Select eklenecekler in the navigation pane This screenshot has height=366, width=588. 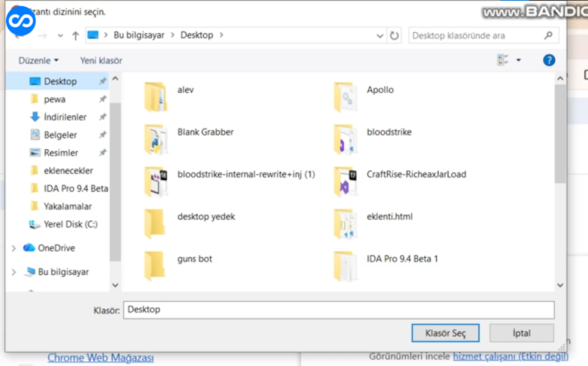coord(69,170)
